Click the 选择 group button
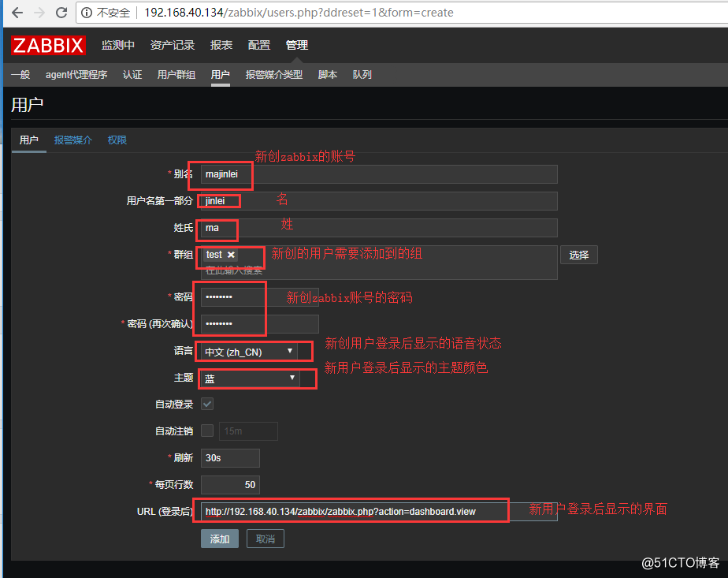This screenshot has height=578, width=728. tap(578, 255)
